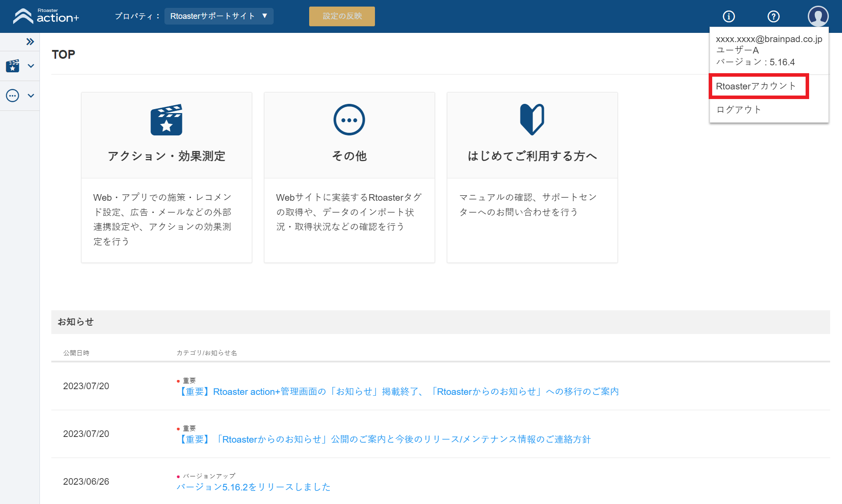
Task: Open the バージョン5.16.2をリリースしました link
Action: (253, 487)
